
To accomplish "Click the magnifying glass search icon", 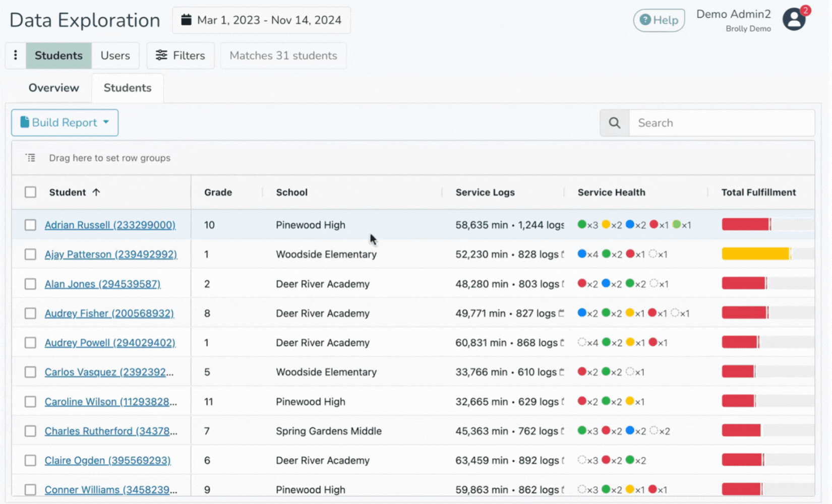I will (x=615, y=122).
